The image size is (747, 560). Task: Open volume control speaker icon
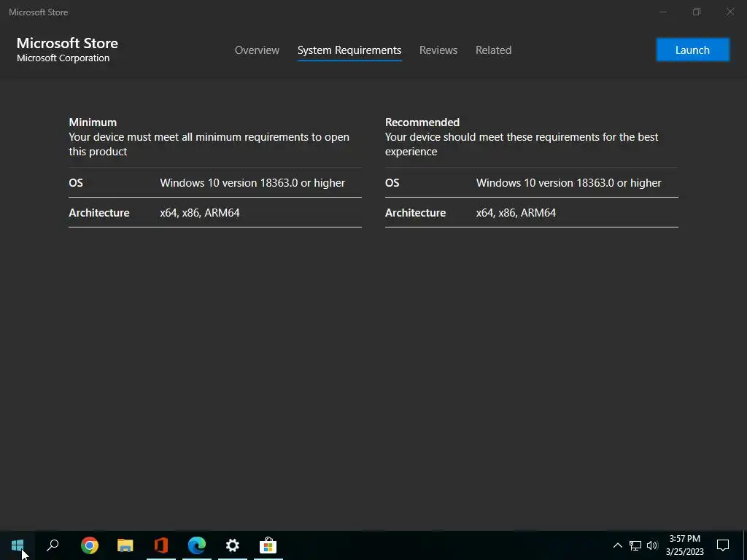tap(652, 545)
